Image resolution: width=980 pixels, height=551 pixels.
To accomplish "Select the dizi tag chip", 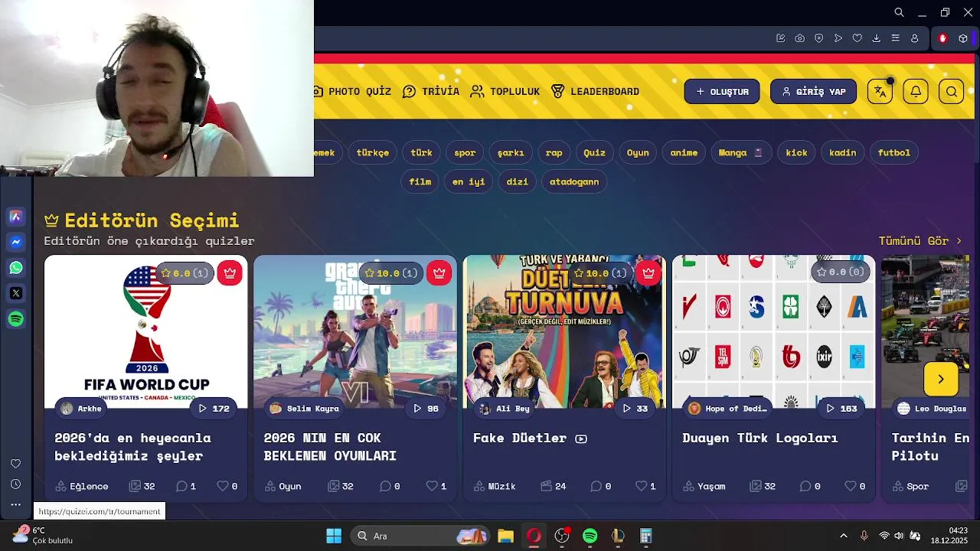I will click(x=518, y=182).
